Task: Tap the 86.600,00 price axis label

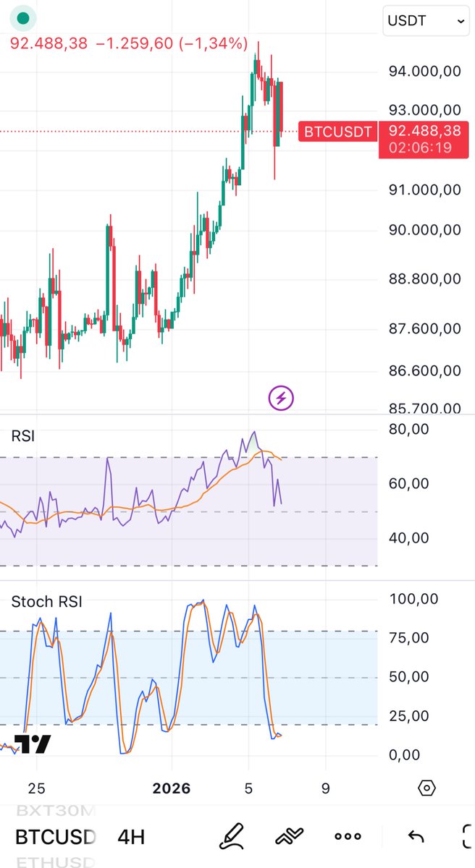Action: (425, 370)
